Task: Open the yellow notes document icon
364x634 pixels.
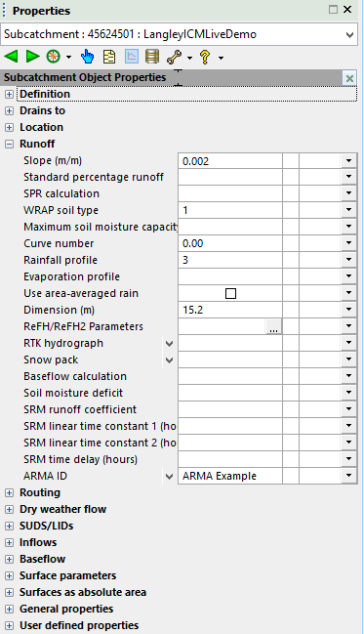Action: 109,57
